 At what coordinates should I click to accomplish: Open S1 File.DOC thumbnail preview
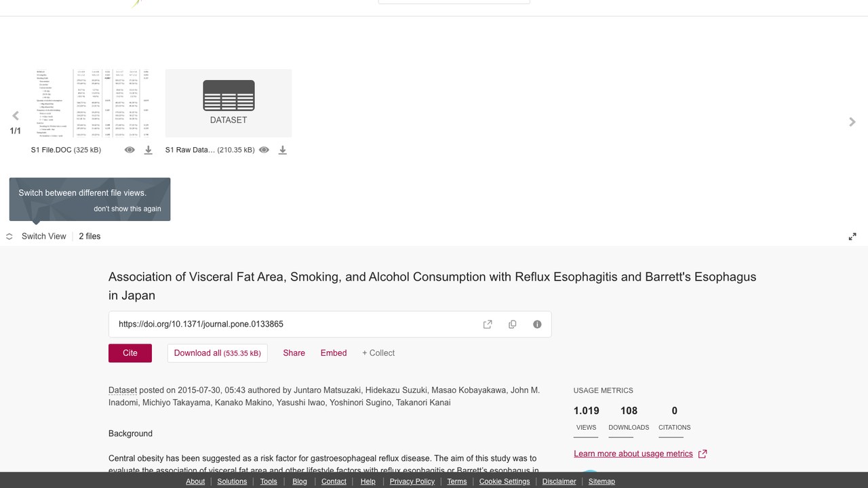click(94, 103)
